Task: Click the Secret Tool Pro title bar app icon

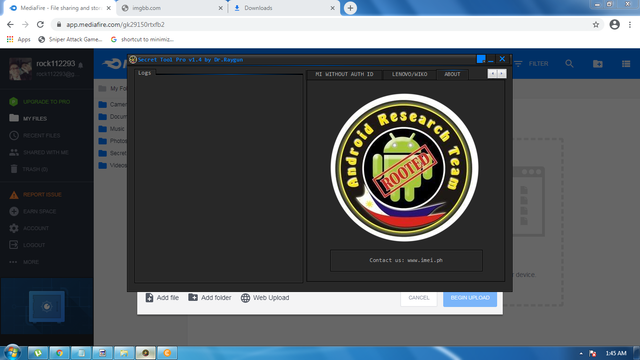Action: click(133, 60)
